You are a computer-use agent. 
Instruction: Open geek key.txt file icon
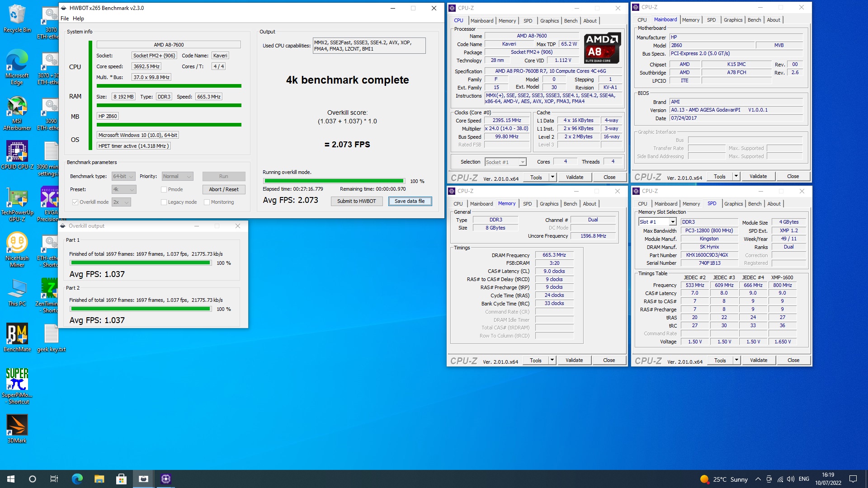[51, 338]
